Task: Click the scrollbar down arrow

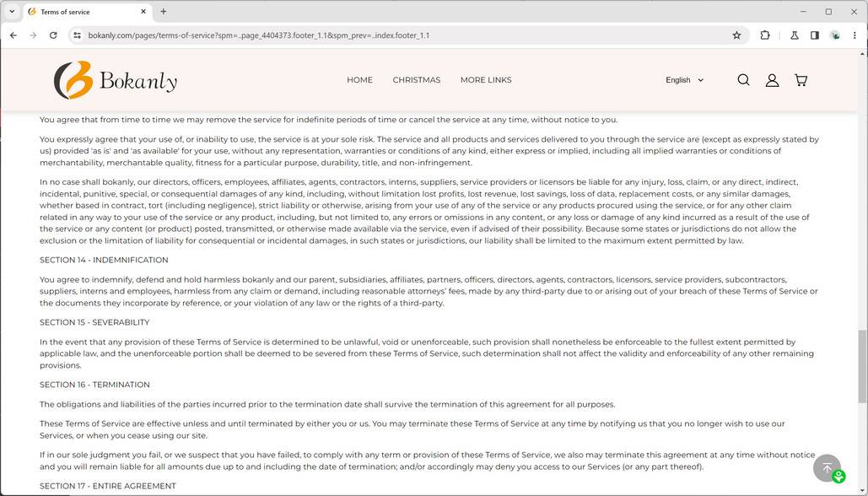Action: coord(862,489)
